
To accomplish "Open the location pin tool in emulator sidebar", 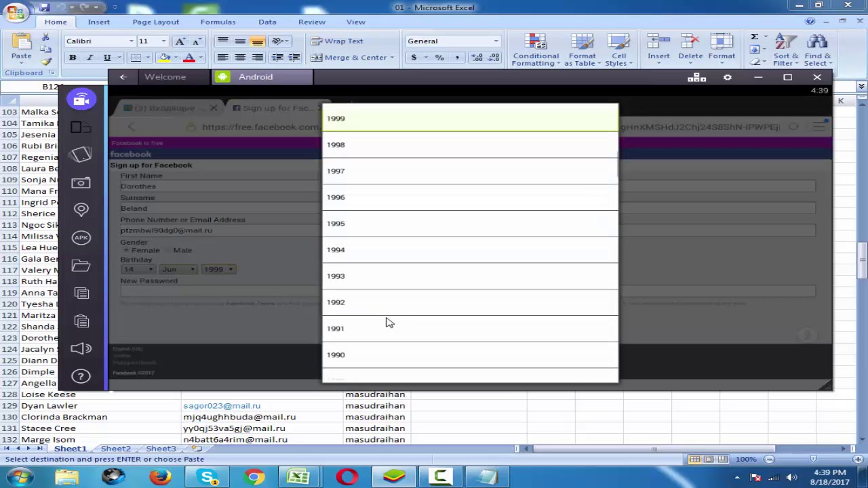I will [x=81, y=209].
